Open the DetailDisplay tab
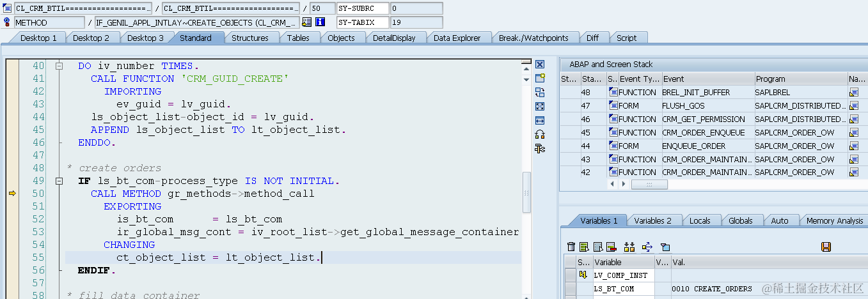This screenshot has width=868, height=299. point(394,38)
